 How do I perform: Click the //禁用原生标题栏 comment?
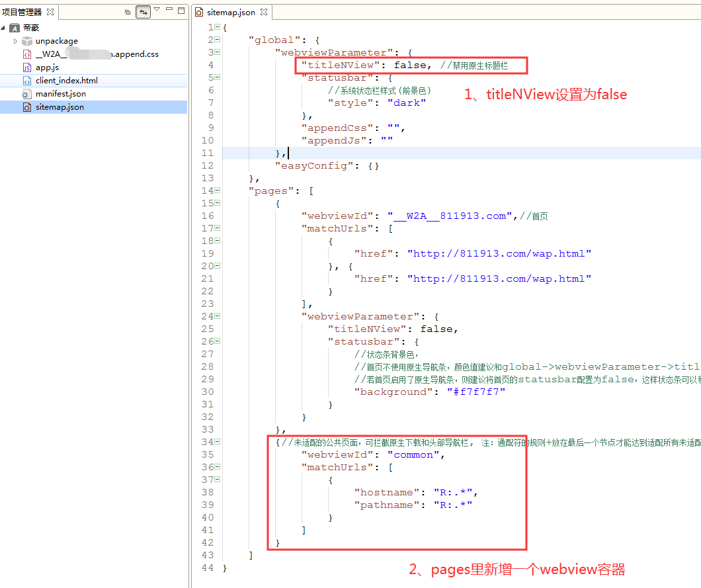point(474,65)
